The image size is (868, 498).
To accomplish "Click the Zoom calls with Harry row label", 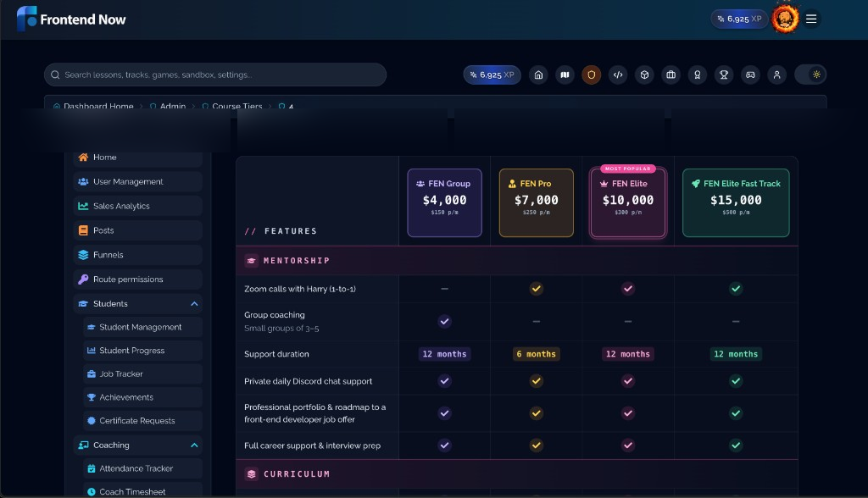I will [x=300, y=289].
